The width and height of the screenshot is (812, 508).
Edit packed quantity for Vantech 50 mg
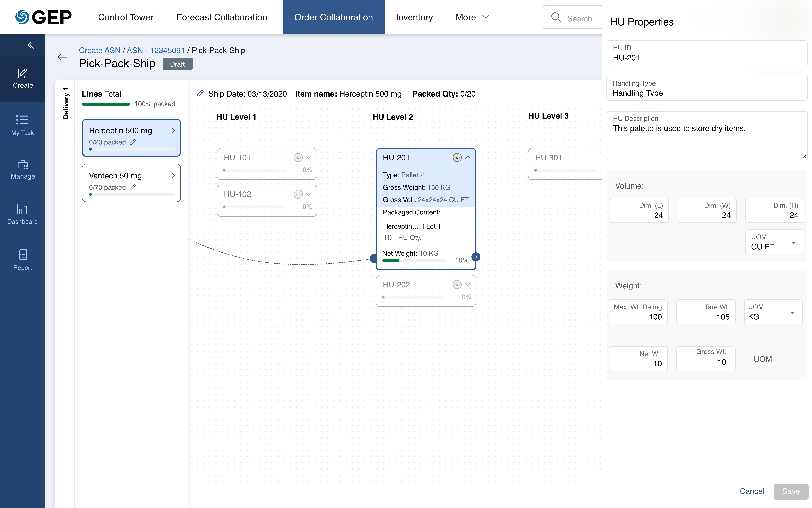pos(133,188)
